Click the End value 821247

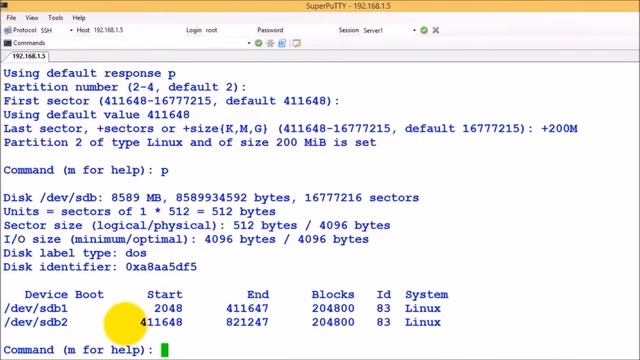(x=247, y=322)
